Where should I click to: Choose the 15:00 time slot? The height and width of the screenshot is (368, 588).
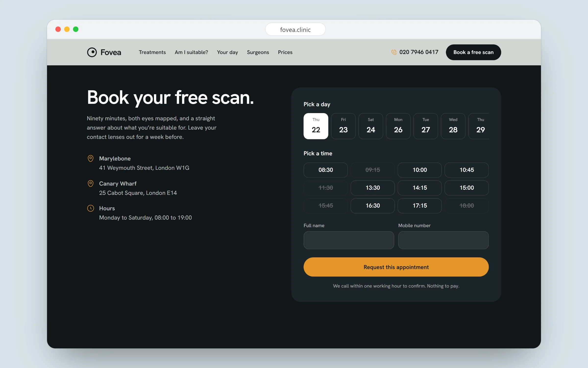[x=467, y=188]
